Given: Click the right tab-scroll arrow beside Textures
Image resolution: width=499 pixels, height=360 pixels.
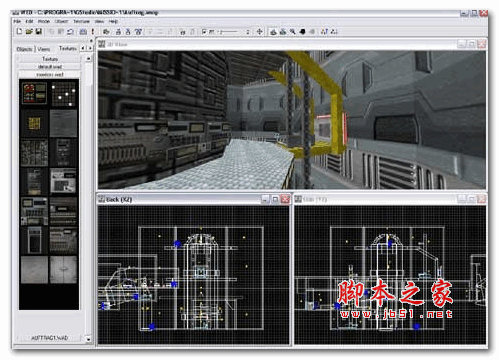Looking at the screenshot, I should [x=89, y=48].
